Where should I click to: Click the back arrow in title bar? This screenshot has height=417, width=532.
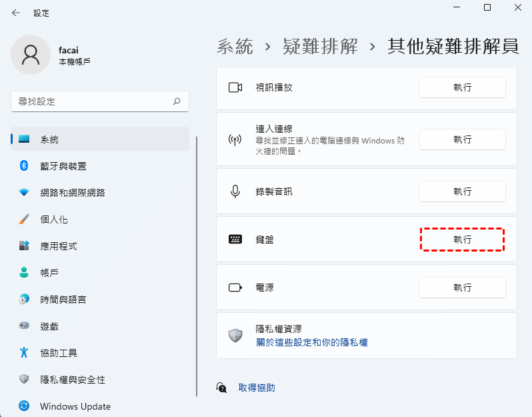point(16,13)
